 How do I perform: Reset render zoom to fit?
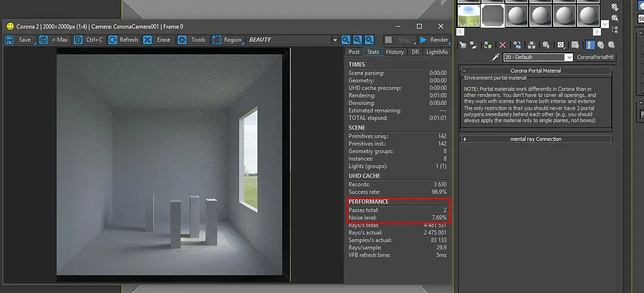(369, 40)
